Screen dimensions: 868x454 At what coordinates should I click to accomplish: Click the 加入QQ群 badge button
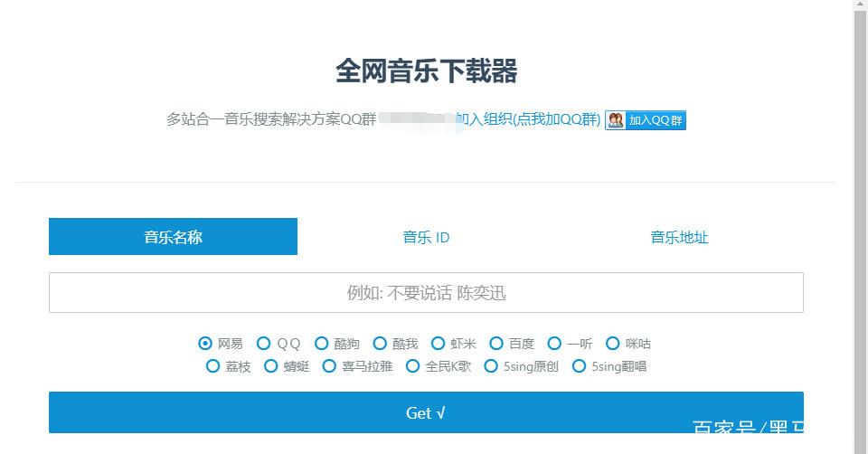(646, 120)
